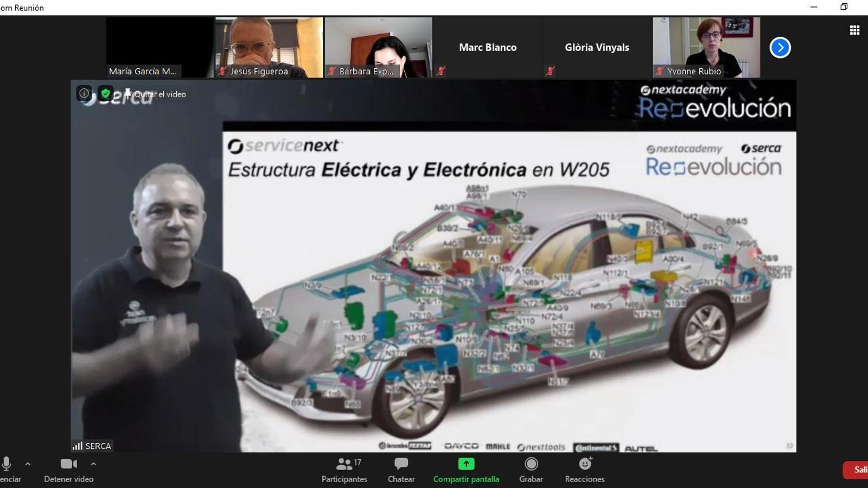Select Jesús Figueroa video thumbnail
Viewport: 868px width, 488px height.
coord(269,47)
